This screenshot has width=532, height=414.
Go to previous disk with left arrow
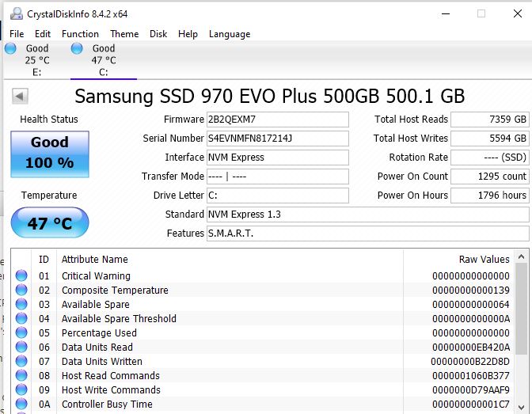click(20, 97)
